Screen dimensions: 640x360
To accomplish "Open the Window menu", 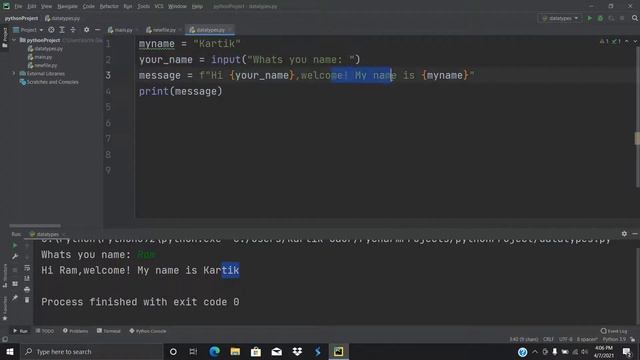I will (177, 6).
